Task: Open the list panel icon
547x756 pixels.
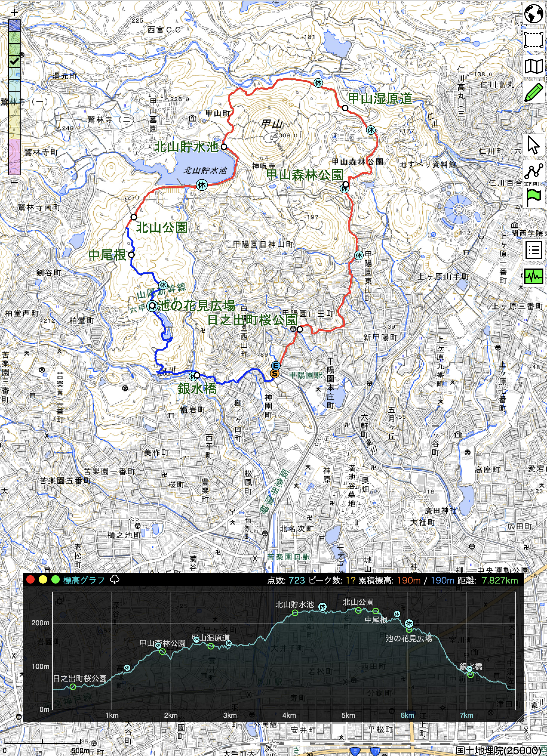Action: 534,250
